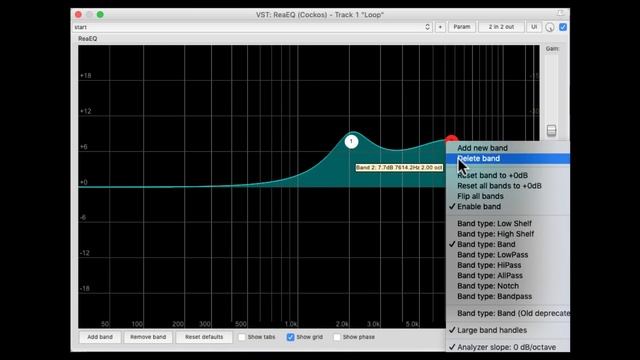Screen dimensions: 640x360
Task: Choose 'Delete band' from context menu
Action: (508, 158)
